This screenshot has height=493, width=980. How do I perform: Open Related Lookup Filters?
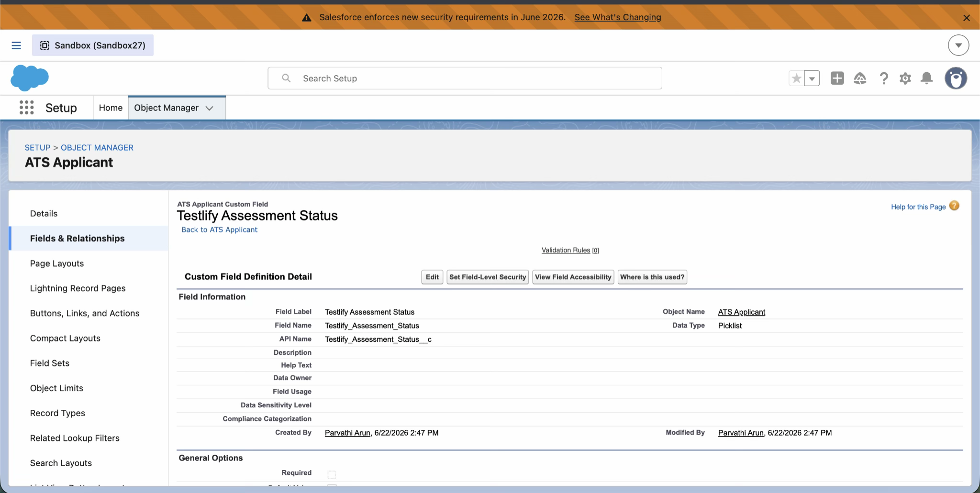coord(75,438)
